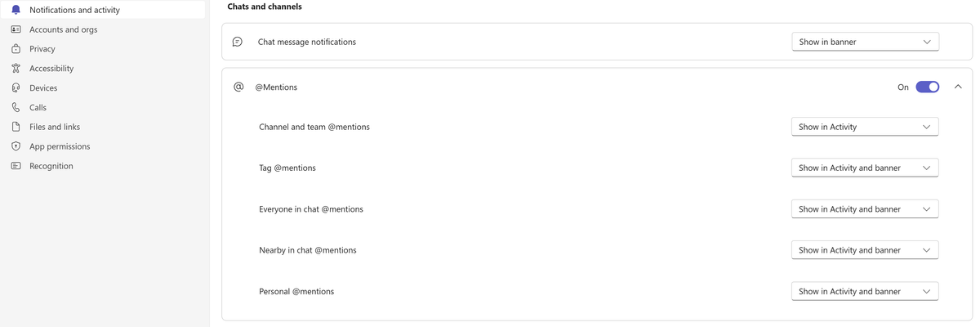Collapse the @Mentions section with chevron
The width and height of the screenshot is (980, 327).
click(x=958, y=87)
